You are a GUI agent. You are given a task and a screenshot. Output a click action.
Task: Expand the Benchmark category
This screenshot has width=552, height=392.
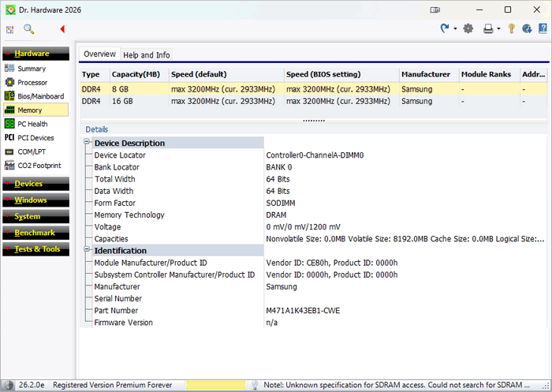click(35, 233)
